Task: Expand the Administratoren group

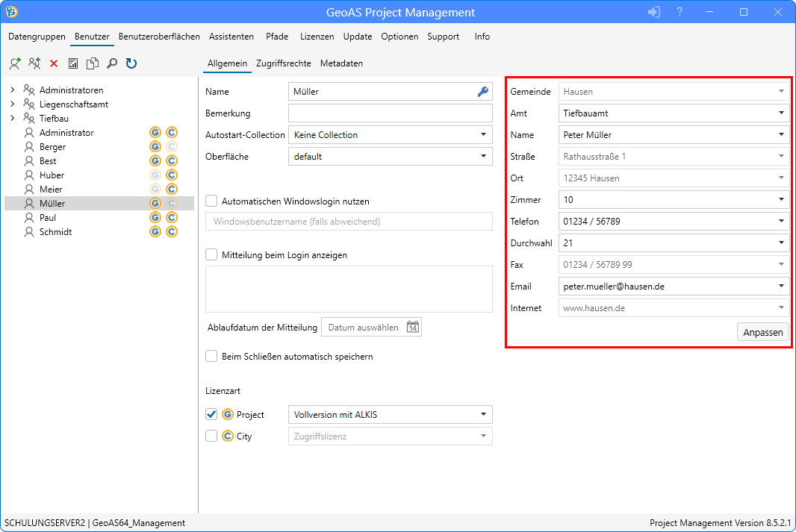Action: 12,90
